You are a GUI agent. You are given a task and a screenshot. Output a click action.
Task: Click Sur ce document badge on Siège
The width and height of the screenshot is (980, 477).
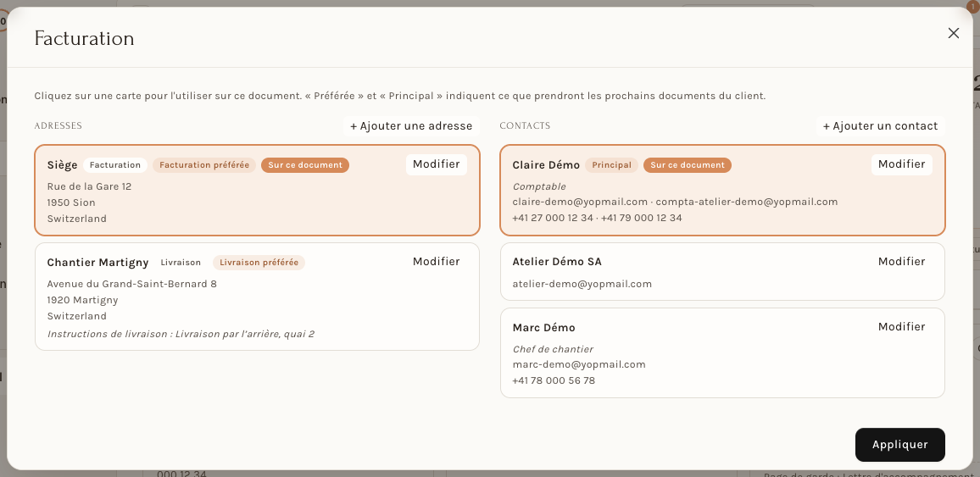click(x=305, y=165)
